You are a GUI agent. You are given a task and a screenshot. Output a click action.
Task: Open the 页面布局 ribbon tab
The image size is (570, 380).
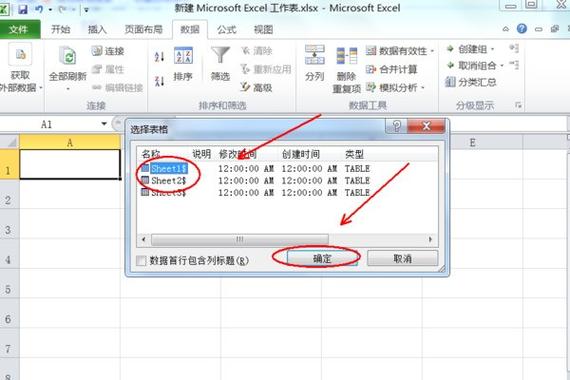click(x=143, y=29)
